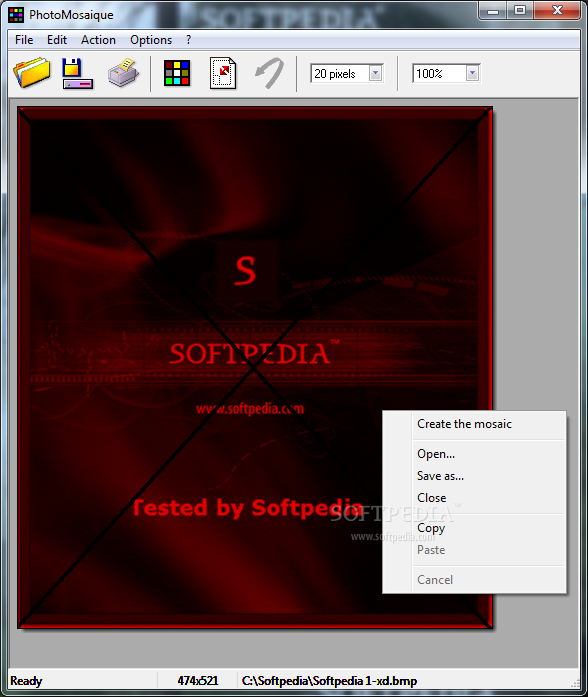Click the Ready status text
Screen dimensions: 588x697
click(x=26, y=681)
